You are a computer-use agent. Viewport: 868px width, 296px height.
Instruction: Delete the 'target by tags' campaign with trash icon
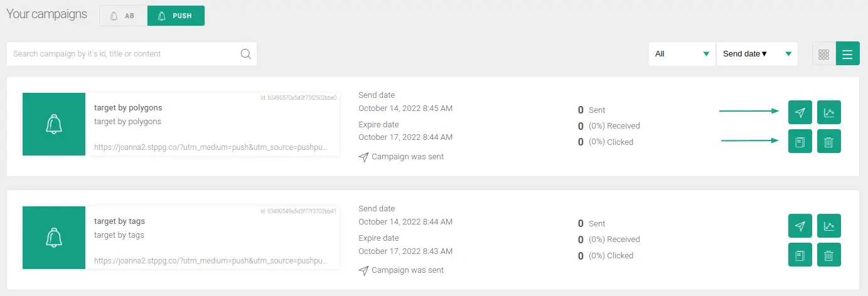[828, 255]
